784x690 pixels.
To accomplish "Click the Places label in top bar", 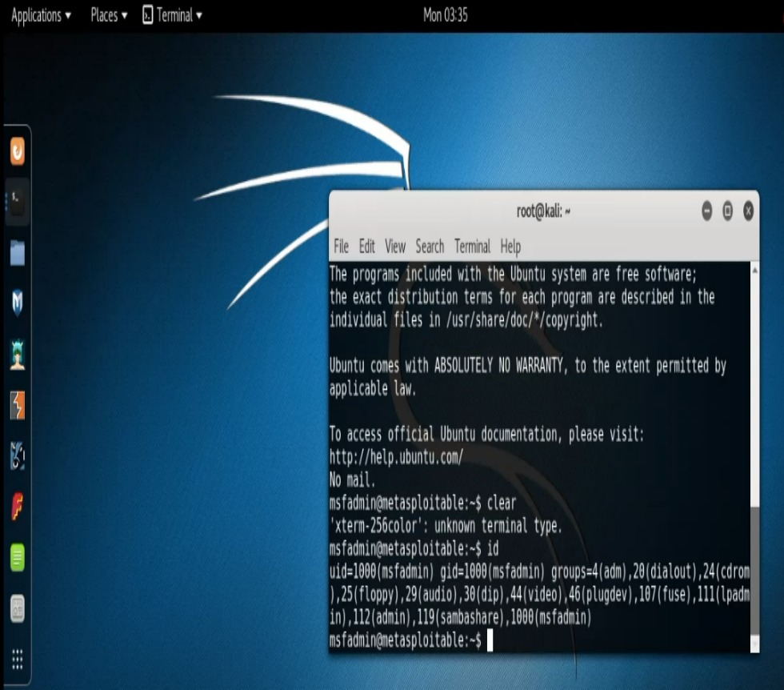I will click(x=104, y=15).
